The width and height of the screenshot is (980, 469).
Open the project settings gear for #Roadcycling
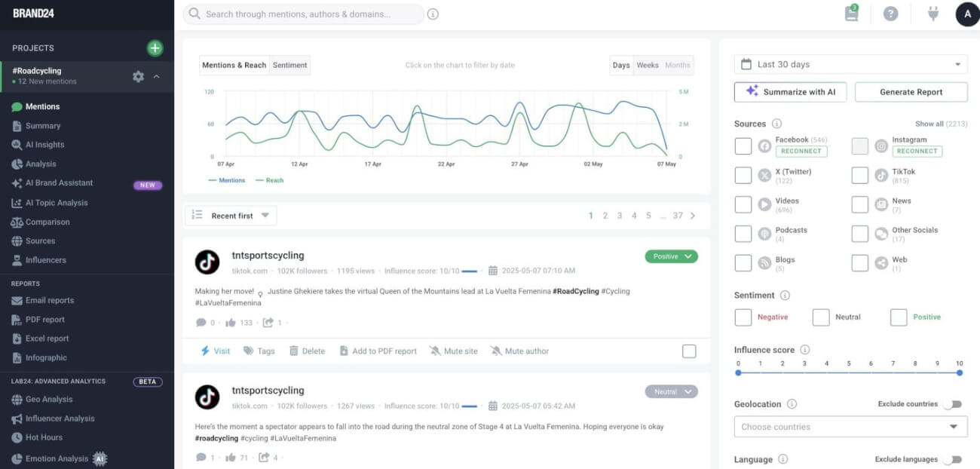point(138,76)
